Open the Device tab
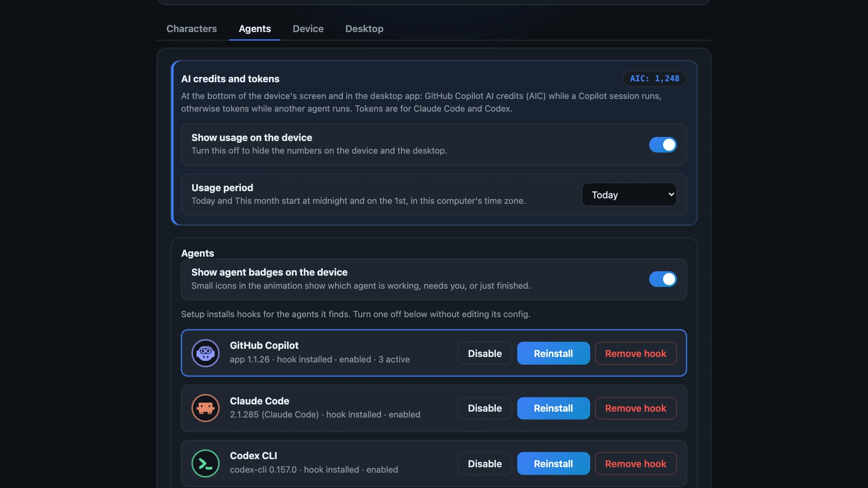The height and width of the screenshot is (488, 868). click(x=308, y=28)
